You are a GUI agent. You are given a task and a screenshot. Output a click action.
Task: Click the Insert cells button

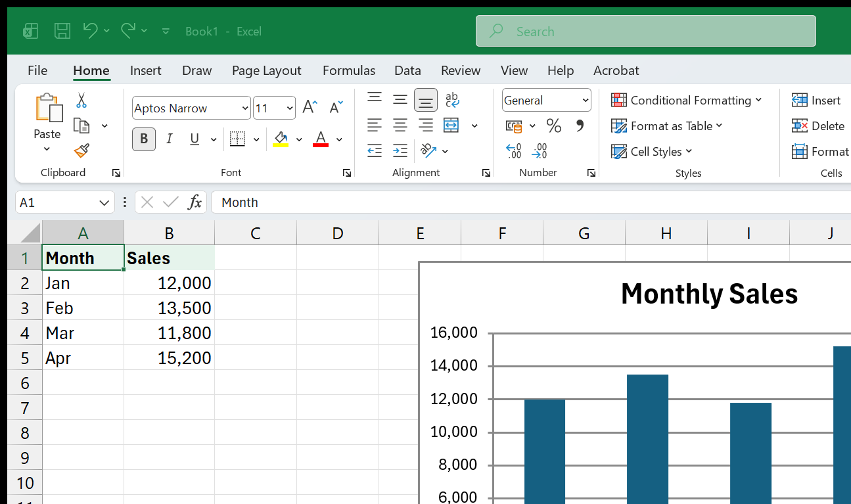(x=816, y=100)
